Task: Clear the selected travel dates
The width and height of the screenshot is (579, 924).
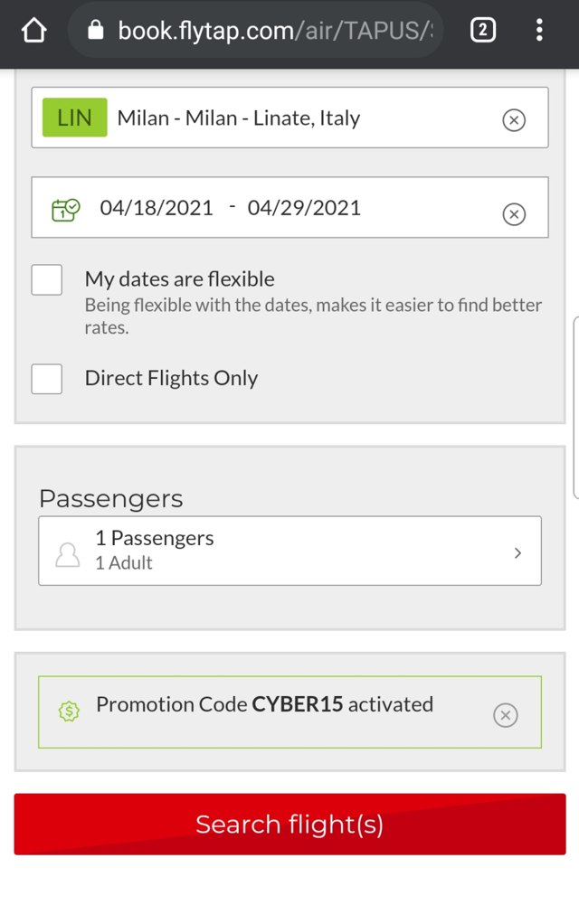Action: click(x=513, y=214)
